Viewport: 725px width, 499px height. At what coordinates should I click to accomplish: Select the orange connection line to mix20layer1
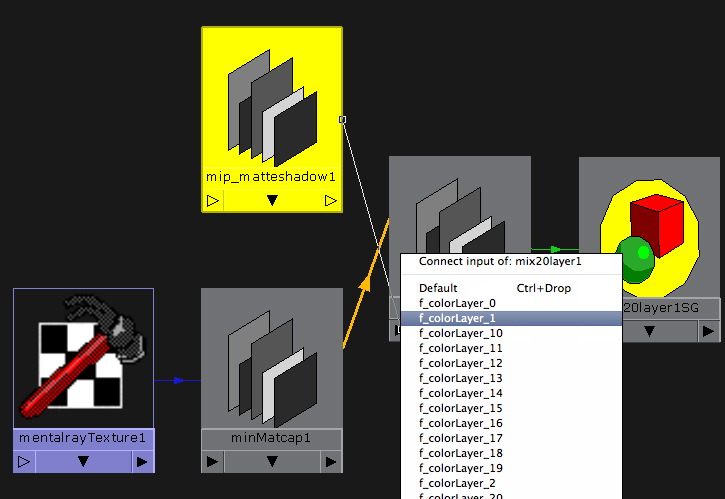[x=366, y=284]
